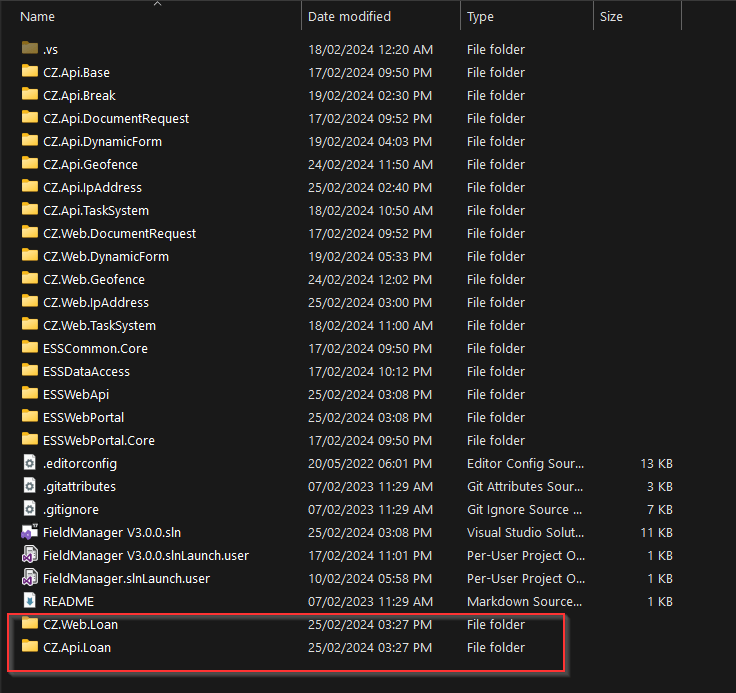Click the .gitignore file name

71,509
